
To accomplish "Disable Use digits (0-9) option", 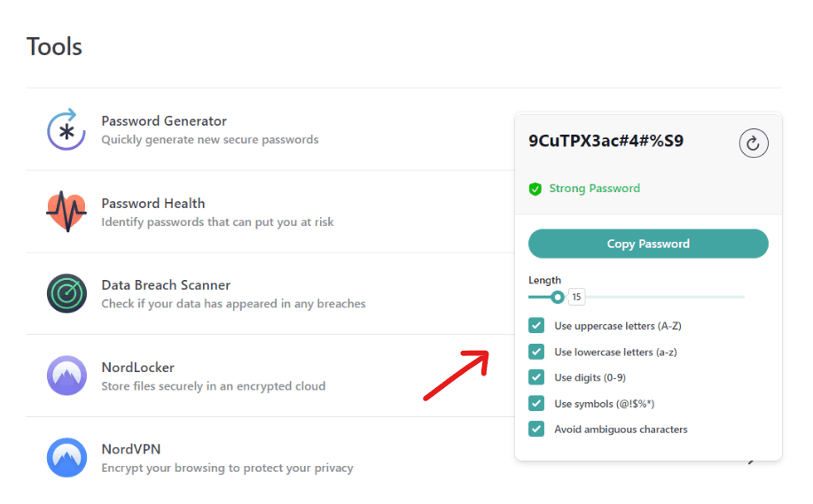I will [x=536, y=377].
